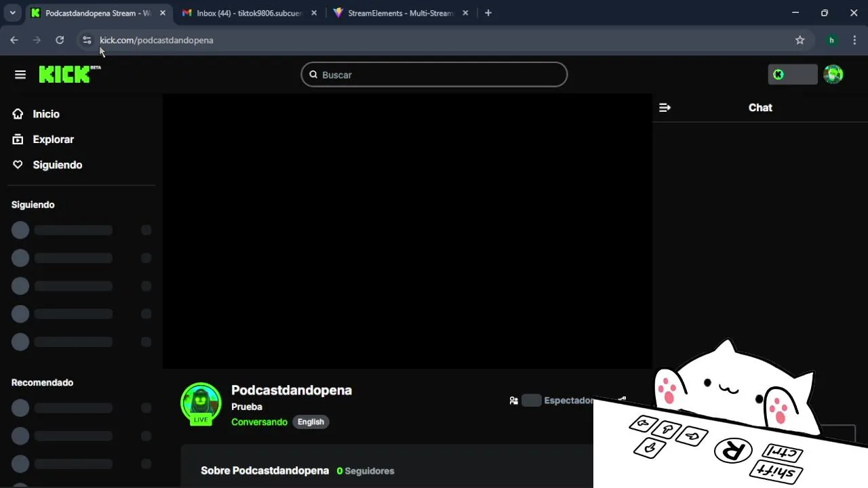The image size is (868, 488).
Task: Click the Chat header title
Action: (x=760, y=107)
